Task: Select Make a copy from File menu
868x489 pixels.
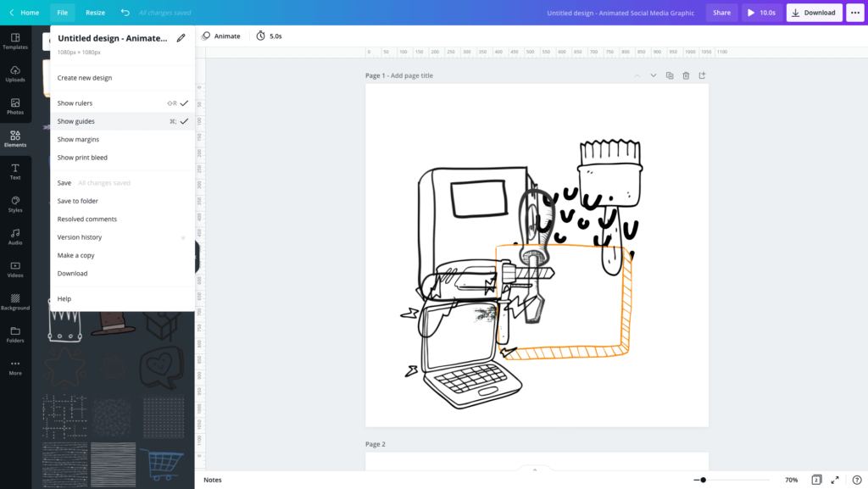Action: (x=76, y=255)
